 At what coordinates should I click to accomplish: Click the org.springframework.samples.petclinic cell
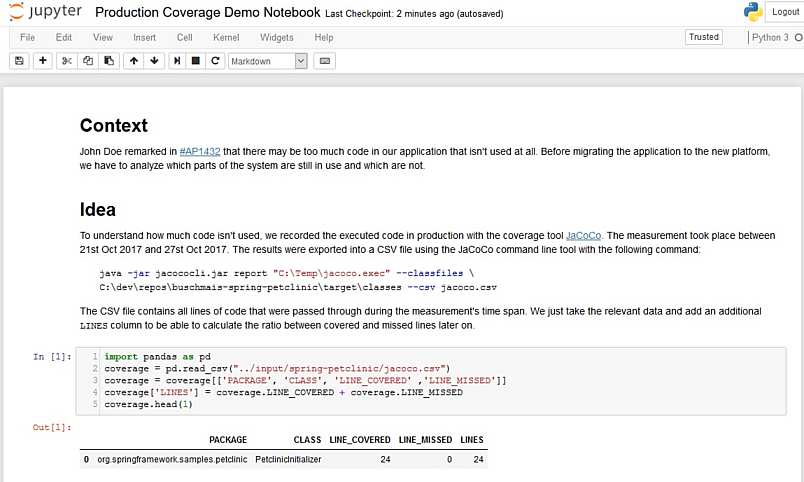[172, 459]
